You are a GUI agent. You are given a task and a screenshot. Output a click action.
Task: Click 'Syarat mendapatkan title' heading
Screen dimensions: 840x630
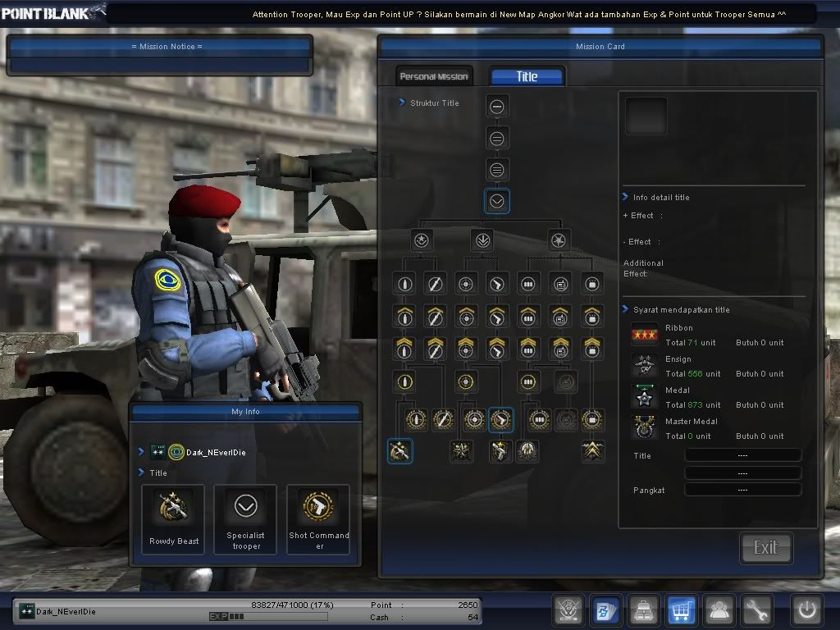click(682, 309)
